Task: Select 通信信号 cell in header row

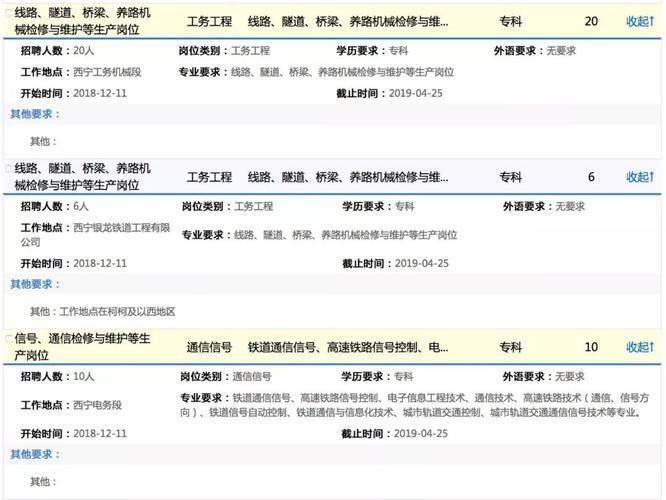Action: pos(209,347)
